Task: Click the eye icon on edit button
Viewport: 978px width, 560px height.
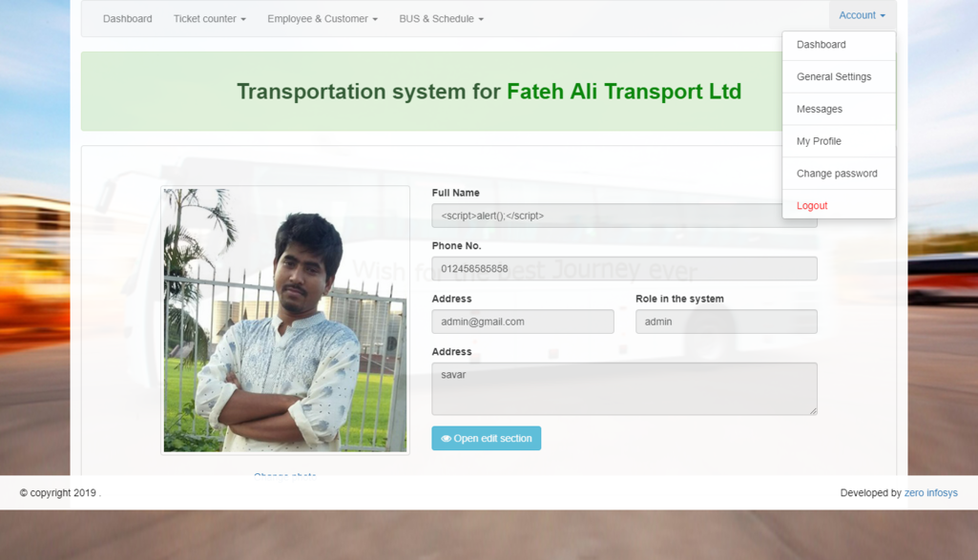Action: pyautogui.click(x=446, y=439)
